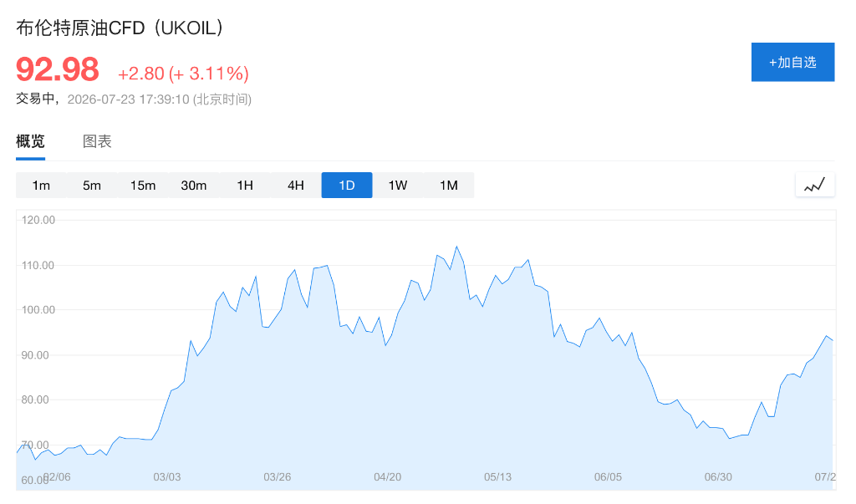Viewport: 856px width, 504px height.
Task: Select the active 1D timeframe
Action: pos(347,185)
